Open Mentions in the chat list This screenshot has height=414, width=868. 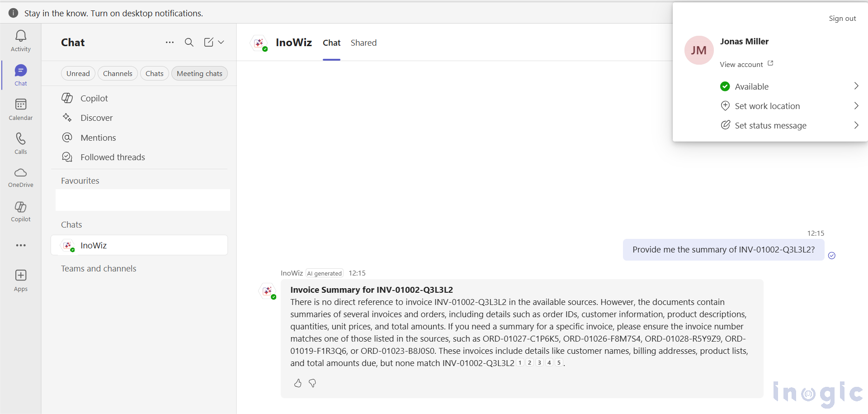pyautogui.click(x=98, y=138)
